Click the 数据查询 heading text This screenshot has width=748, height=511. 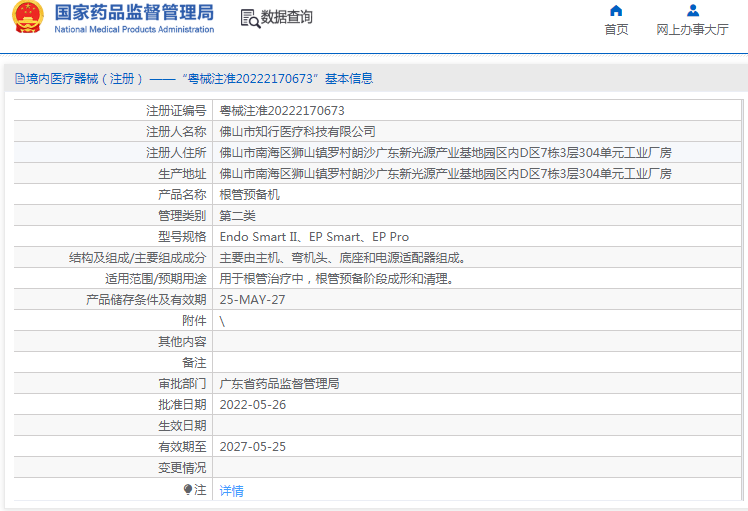coord(286,18)
